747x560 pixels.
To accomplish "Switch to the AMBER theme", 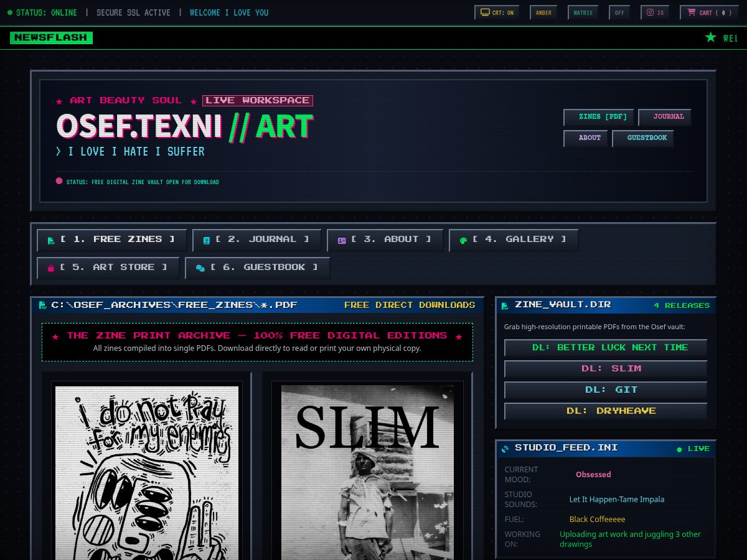I will pyautogui.click(x=543, y=12).
